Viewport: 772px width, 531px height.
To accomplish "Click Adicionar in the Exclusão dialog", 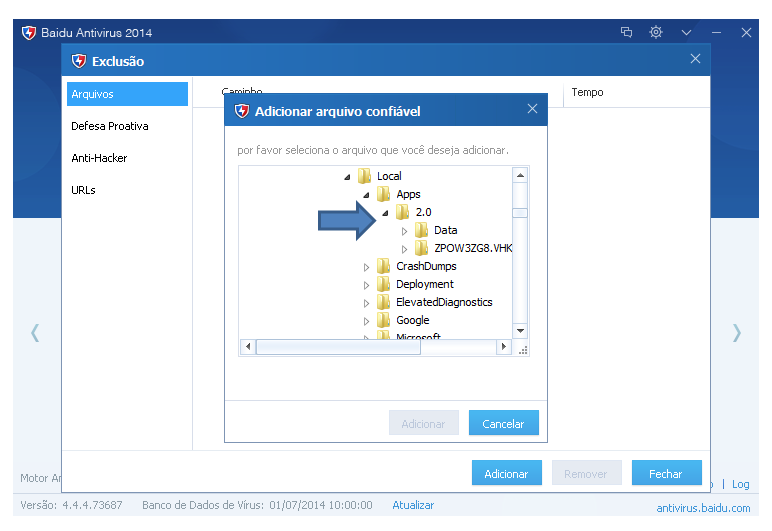I will coord(507,473).
